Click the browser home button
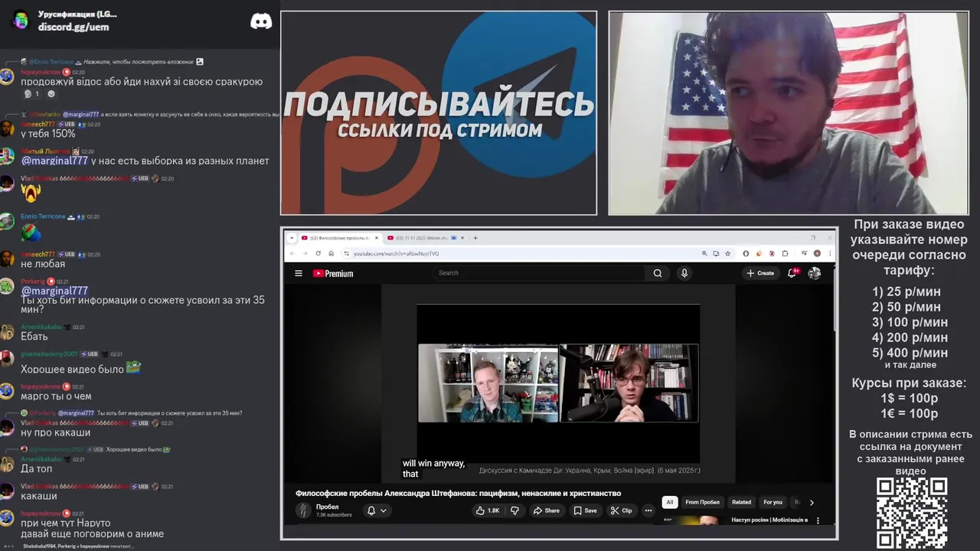Image resolution: width=980 pixels, height=551 pixels. click(x=331, y=253)
